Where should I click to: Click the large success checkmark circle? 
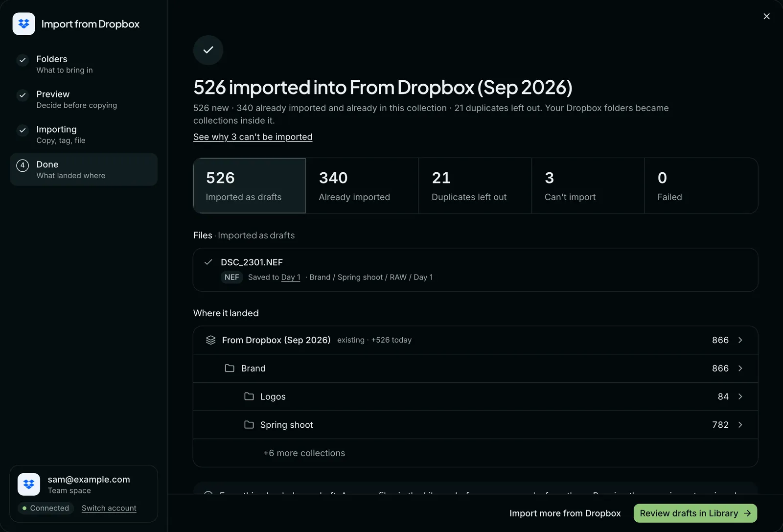click(208, 50)
